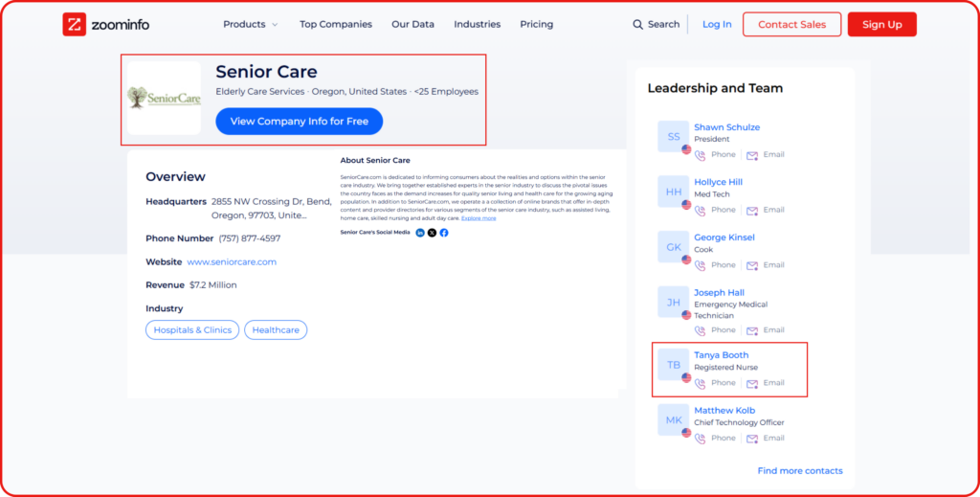Viewport: 980px width, 497px height.
Task: Click the ZoomInfo logo icon
Action: (x=75, y=24)
